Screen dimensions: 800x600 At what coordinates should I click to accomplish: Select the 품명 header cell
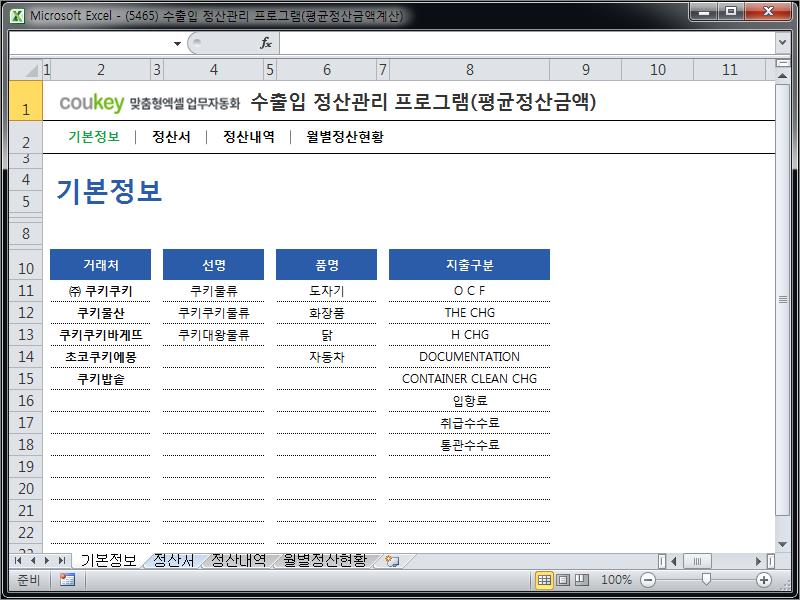327,264
